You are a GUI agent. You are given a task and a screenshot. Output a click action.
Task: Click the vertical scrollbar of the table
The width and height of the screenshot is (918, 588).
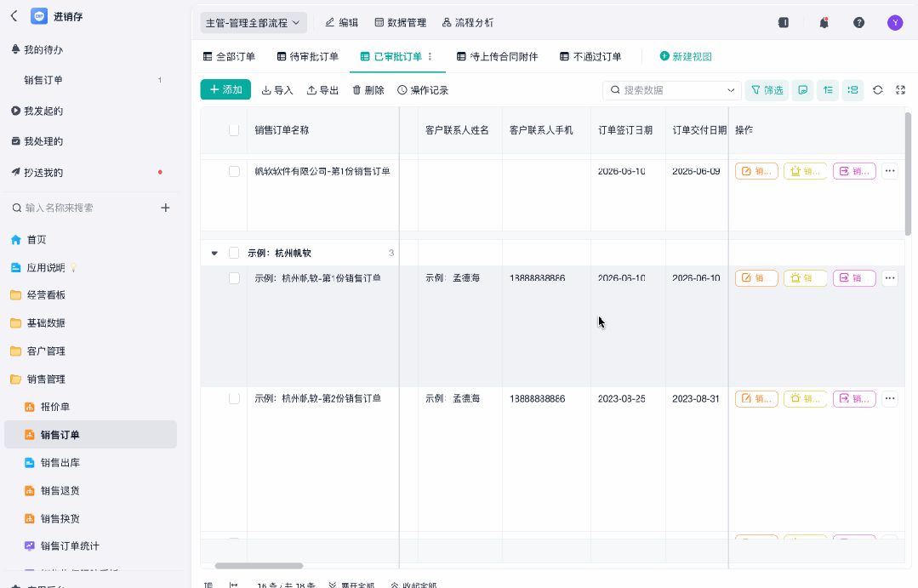(x=908, y=174)
